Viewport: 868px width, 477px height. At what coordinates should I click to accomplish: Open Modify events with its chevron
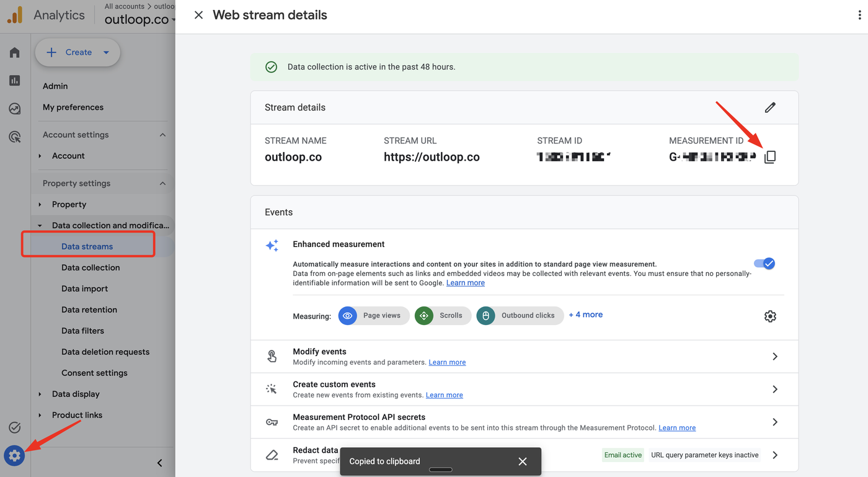click(x=775, y=357)
